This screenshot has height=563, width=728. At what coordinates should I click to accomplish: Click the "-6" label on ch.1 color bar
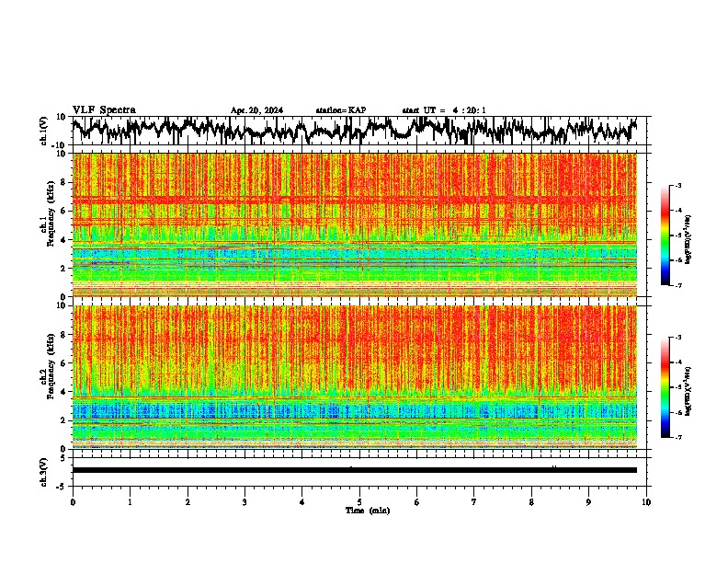678,260
